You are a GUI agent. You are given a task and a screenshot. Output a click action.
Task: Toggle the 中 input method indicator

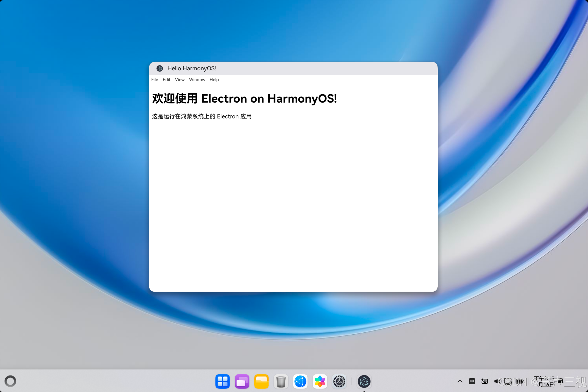coord(472,381)
